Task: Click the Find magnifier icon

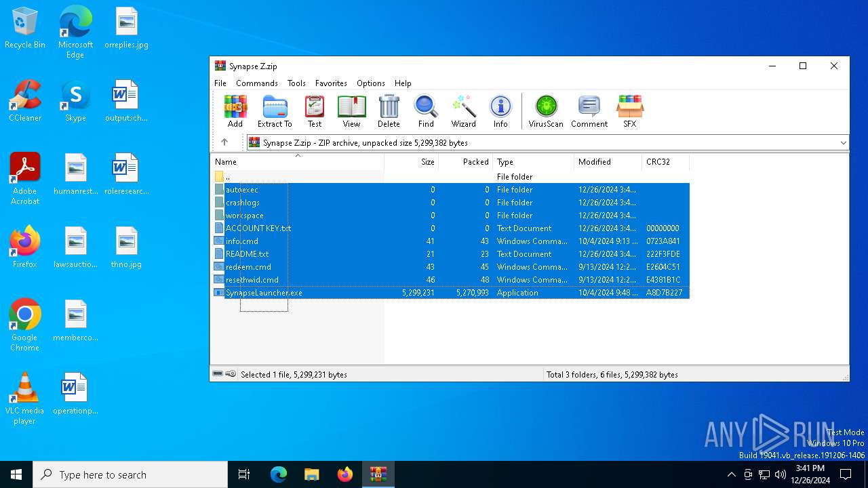Action: (426, 111)
